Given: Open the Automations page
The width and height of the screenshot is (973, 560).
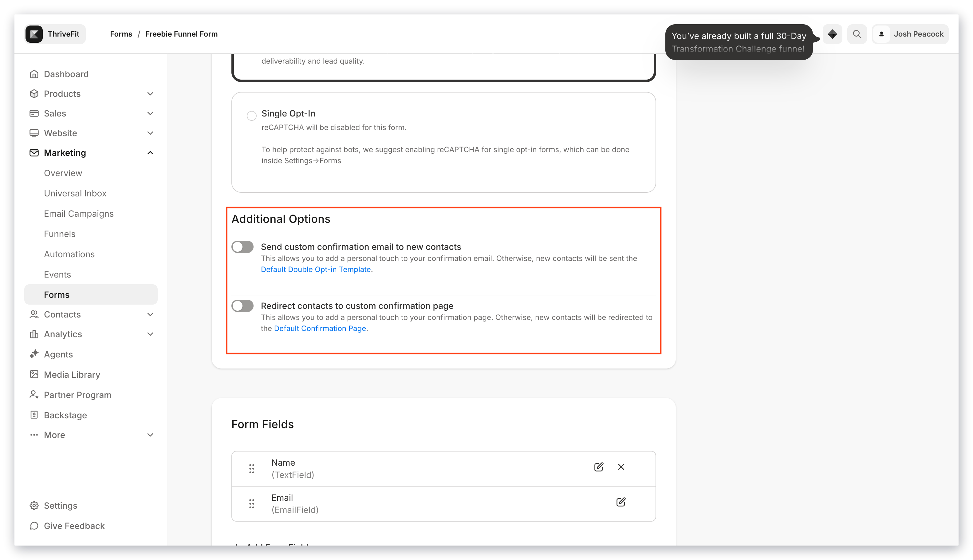Looking at the screenshot, I should pyautogui.click(x=69, y=254).
